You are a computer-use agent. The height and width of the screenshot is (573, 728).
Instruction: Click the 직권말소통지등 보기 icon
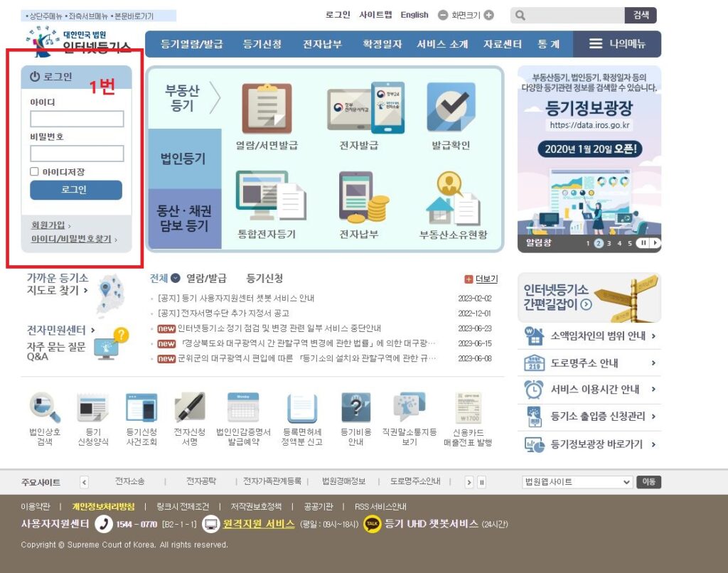(409, 407)
